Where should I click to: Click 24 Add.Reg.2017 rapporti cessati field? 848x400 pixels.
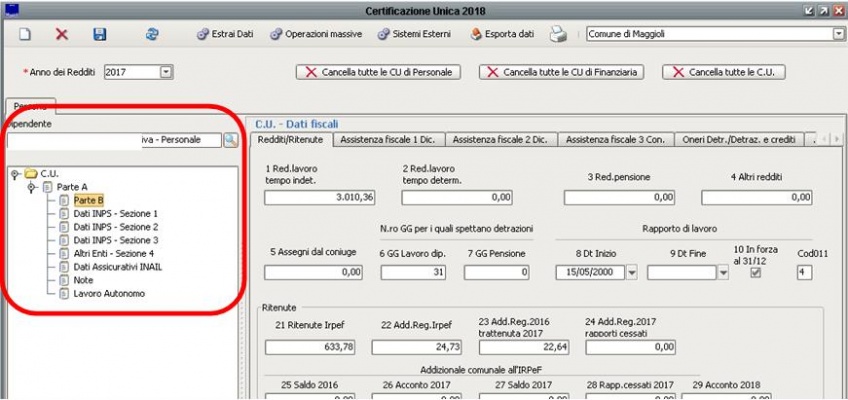[631, 348]
